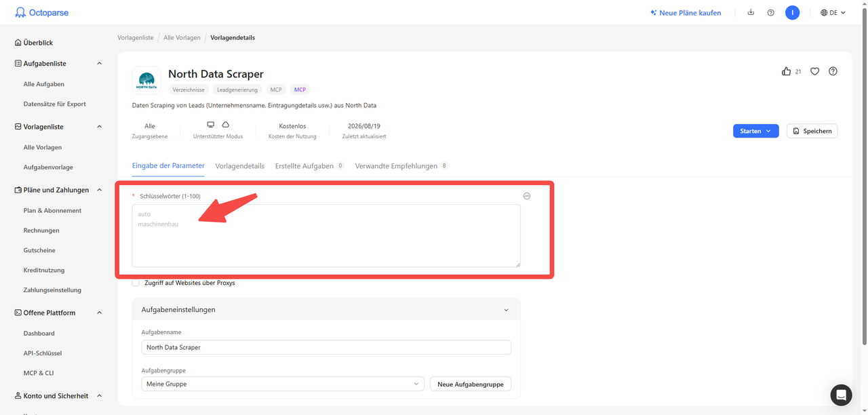Click Alle Vorlagen breadcrumb

point(182,37)
